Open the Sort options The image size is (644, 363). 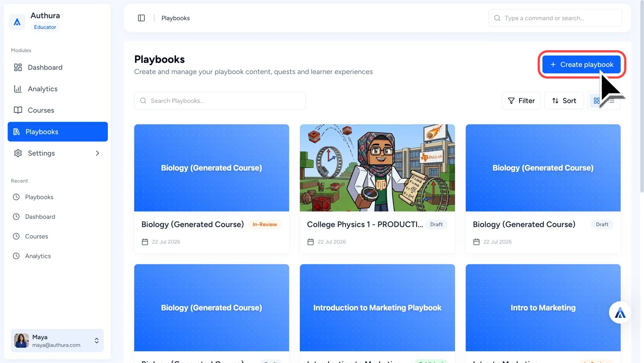564,101
